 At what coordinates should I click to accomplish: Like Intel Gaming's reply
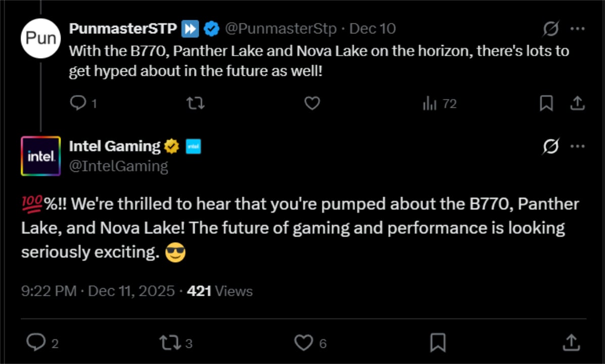tap(304, 342)
